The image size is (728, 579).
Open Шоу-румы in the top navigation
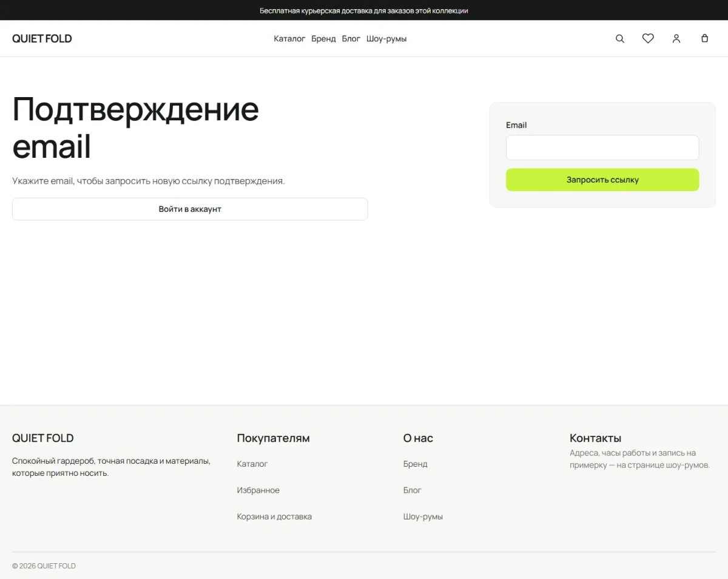(x=386, y=38)
